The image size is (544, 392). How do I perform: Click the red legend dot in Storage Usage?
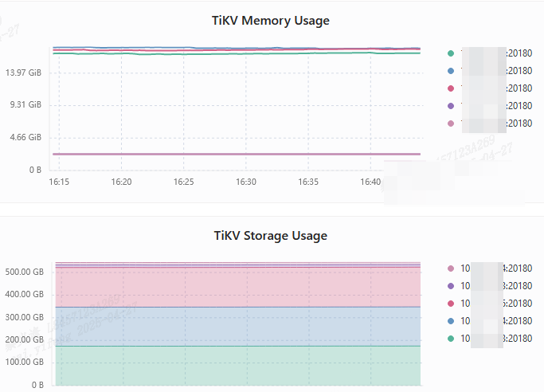451,304
